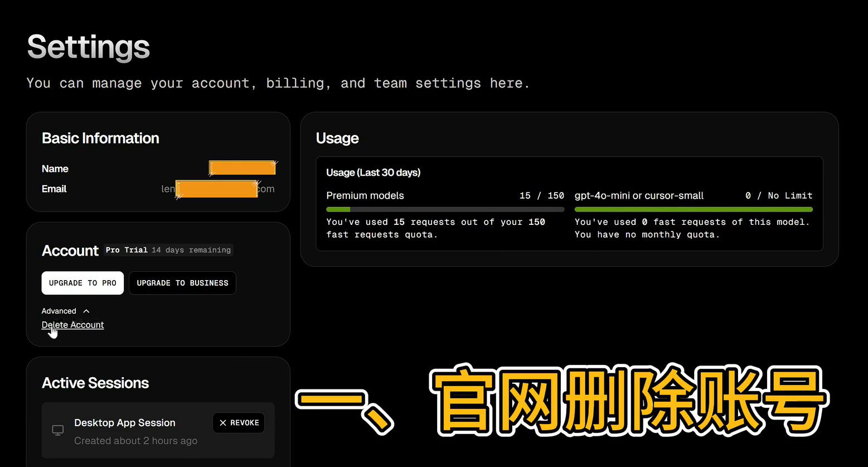Click the Settings page heading
The height and width of the screenshot is (467, 868).
[89, 47]
